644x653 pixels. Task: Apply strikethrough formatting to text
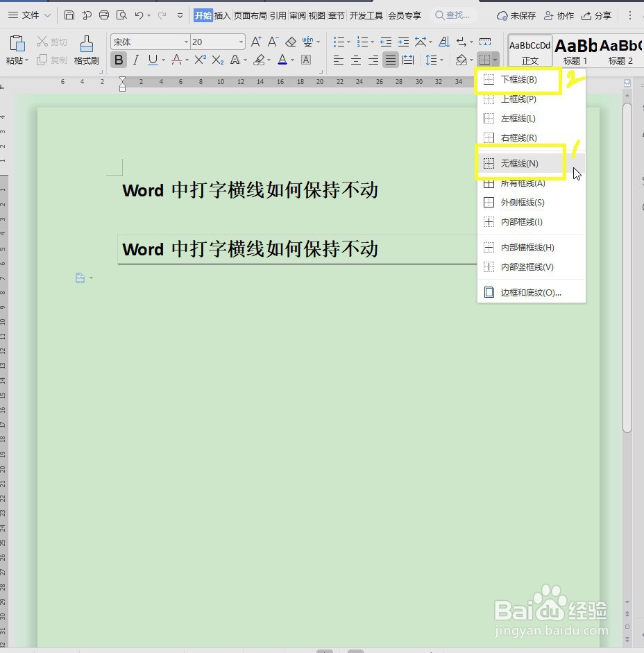point(176,60)
